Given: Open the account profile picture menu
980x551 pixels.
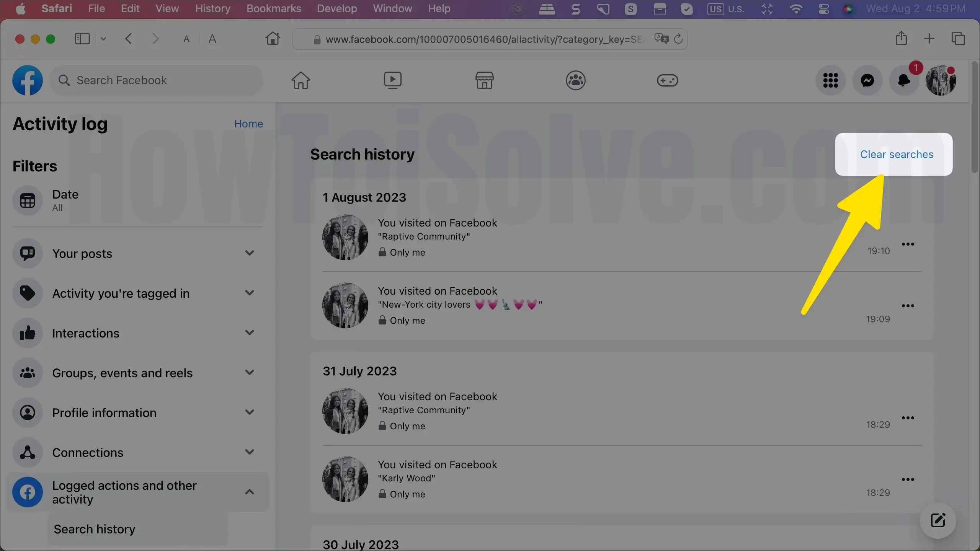Looking at the screenshot, I should tap(941, 80).
